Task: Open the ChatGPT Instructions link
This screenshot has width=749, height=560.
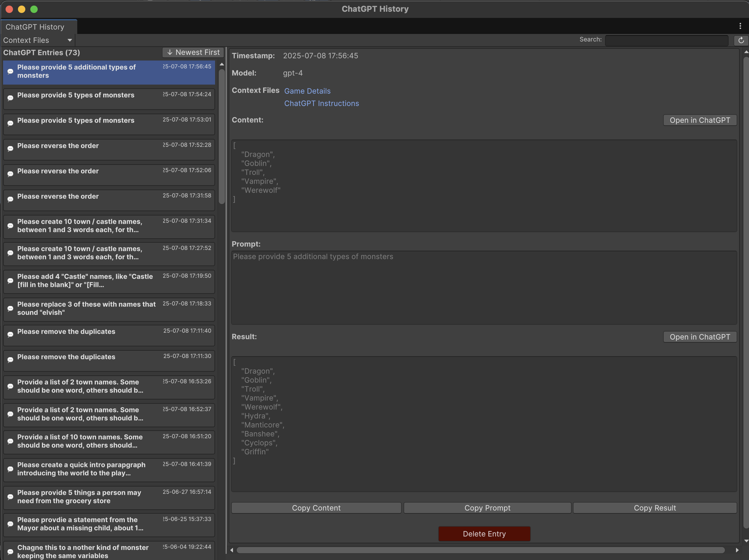Action: (321, 103)
